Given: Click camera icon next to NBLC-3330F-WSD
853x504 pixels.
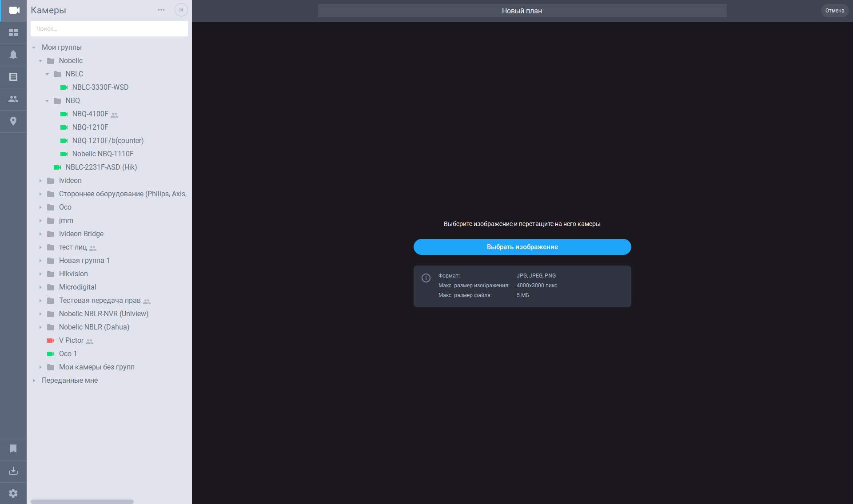Looking at the screenshot, I should tap(64, 87).
